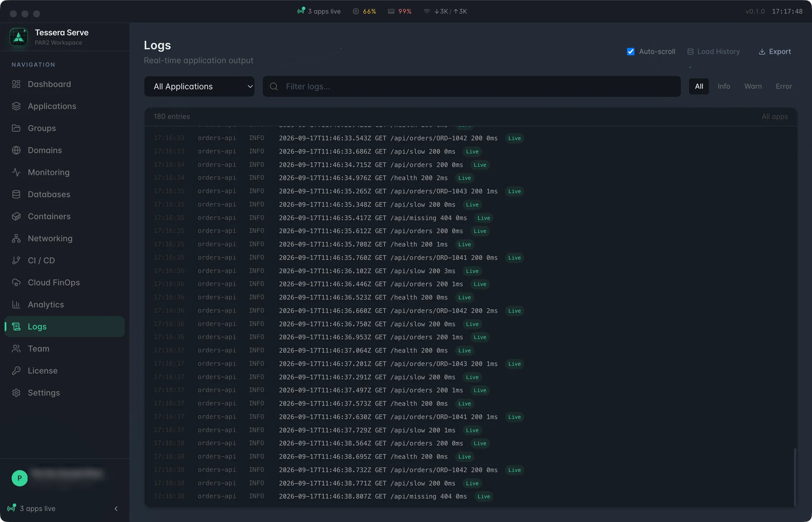
Task: Click the user avatar P
Action: [x=19, y=478]
